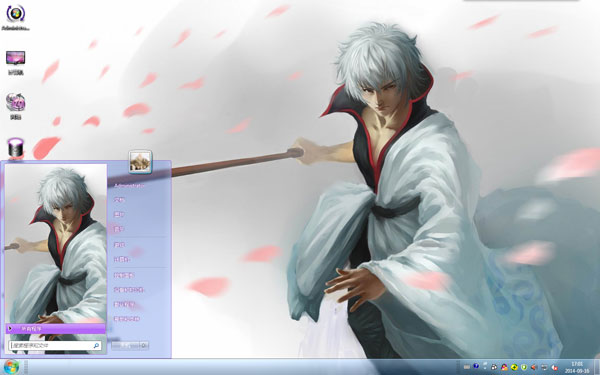Click the blue round help tray icon
This screenshot has width=600, height=375.
476,367
